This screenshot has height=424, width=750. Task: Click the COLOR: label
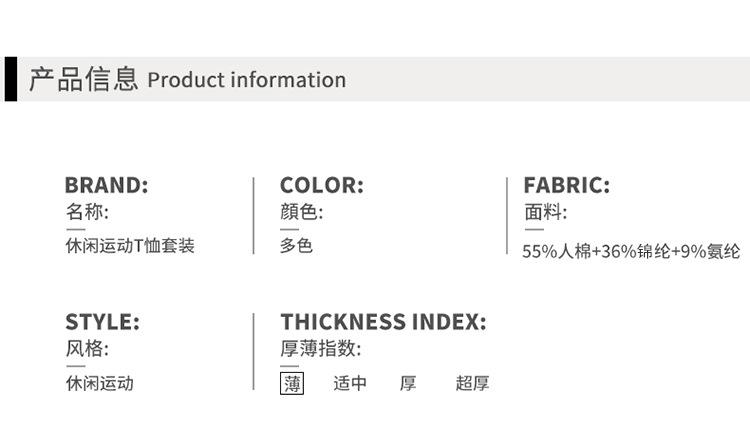click(321, 185)
